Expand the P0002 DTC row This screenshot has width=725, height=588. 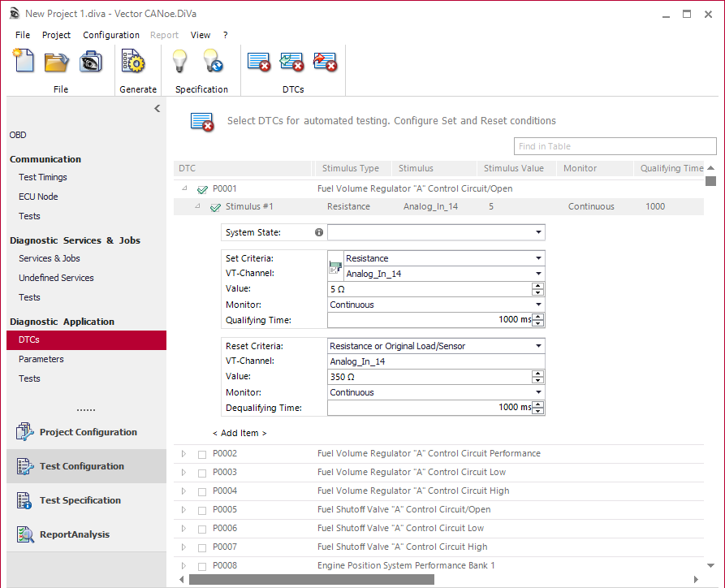(x=183, y=454)
